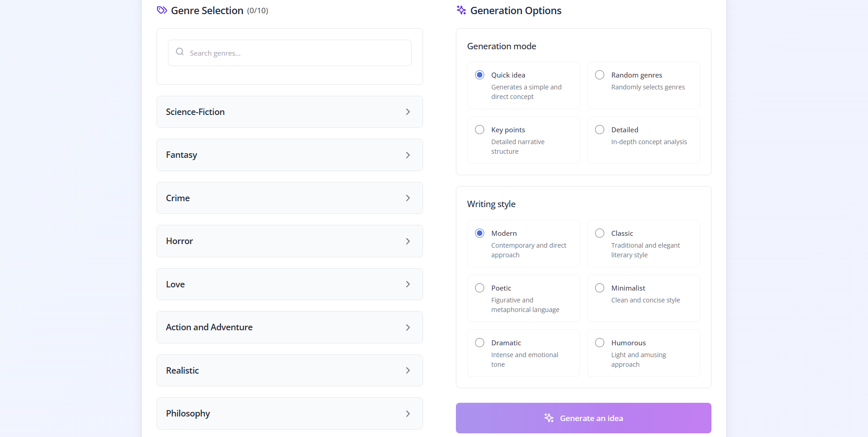This screenshot has width=868, height=437.
Task: Pick the Classic writing style
Action: 600,233
